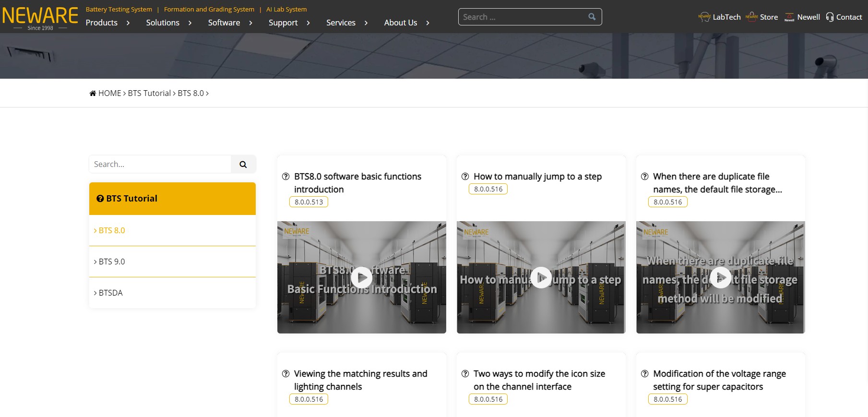This screenshot has width=868, height=417.
Task: Click the question icon next to Two ways to modify
Action: click(465, 374)
